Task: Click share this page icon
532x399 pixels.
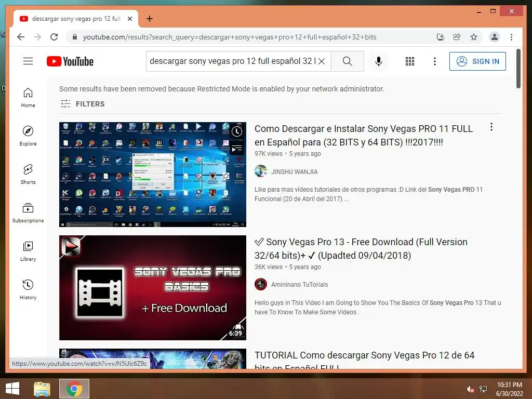Action: pos(457,37)
